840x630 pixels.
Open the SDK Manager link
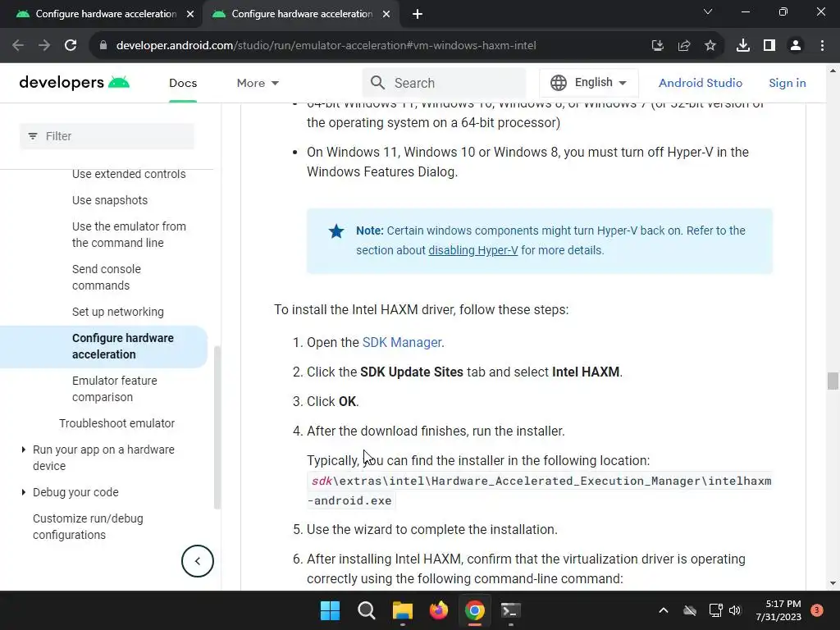[x=402, y=342]
